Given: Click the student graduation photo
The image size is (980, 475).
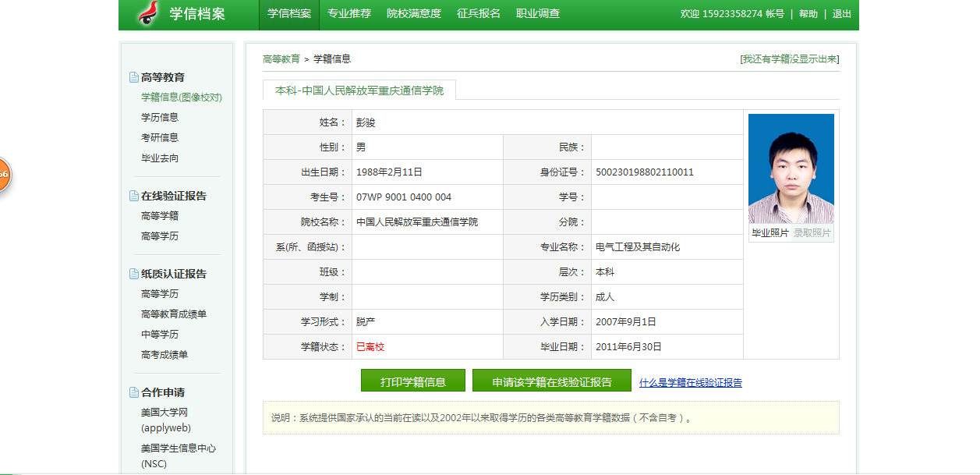Looking at the screenshot, I should (x=791, y=168).
